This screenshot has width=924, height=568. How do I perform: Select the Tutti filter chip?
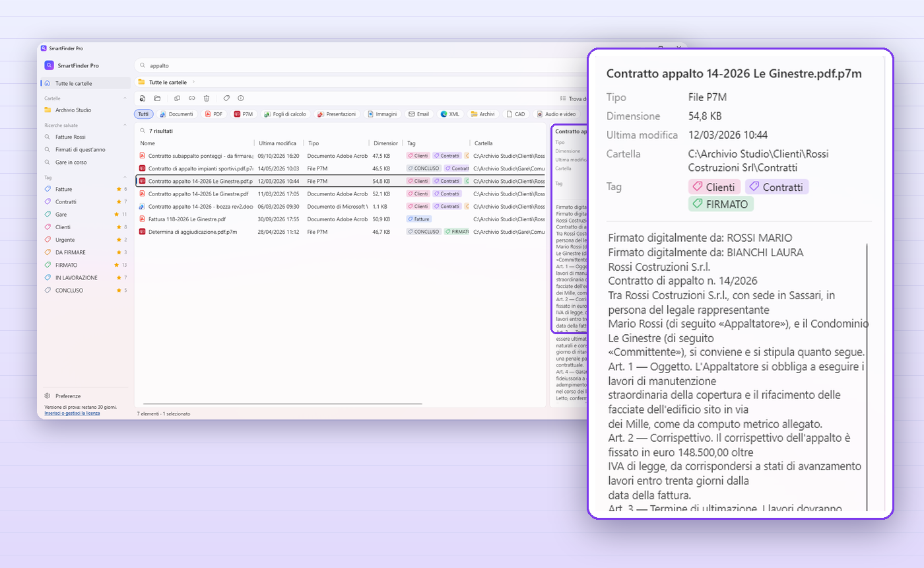pos(143,114)
